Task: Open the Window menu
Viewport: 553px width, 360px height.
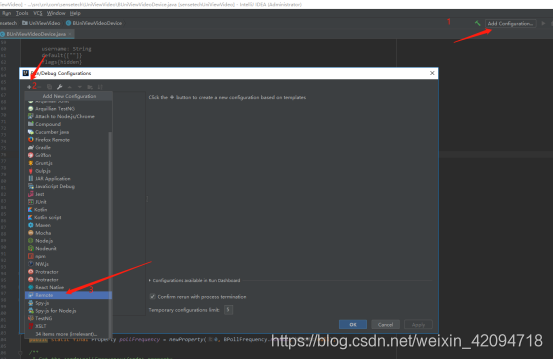Action: [x=56, y=13]
